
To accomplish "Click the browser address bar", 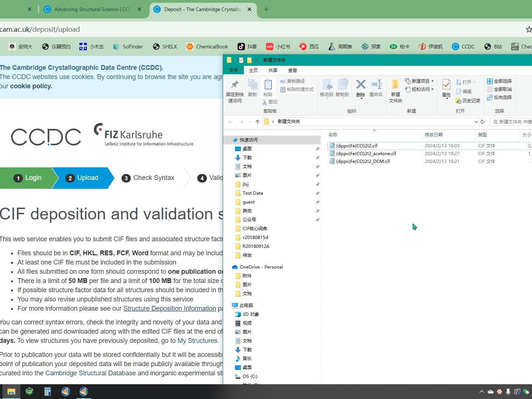I will pos(259,29).
